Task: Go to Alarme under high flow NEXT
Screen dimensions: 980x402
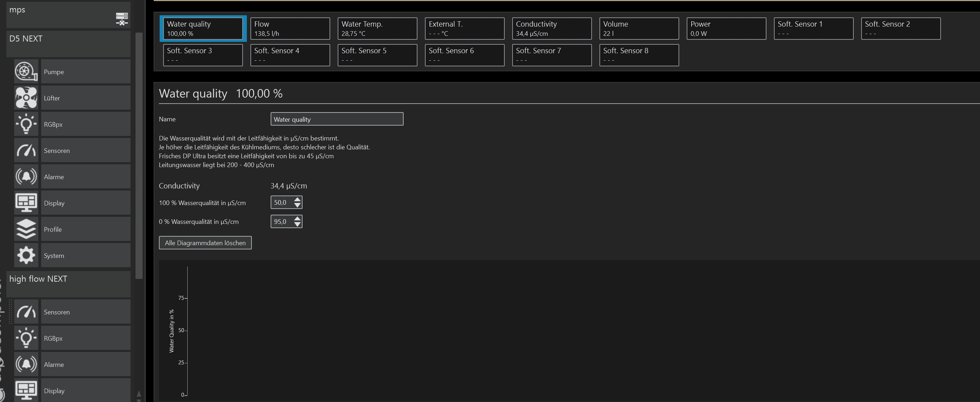Action: pyautogui.click(x=85, y=364)
